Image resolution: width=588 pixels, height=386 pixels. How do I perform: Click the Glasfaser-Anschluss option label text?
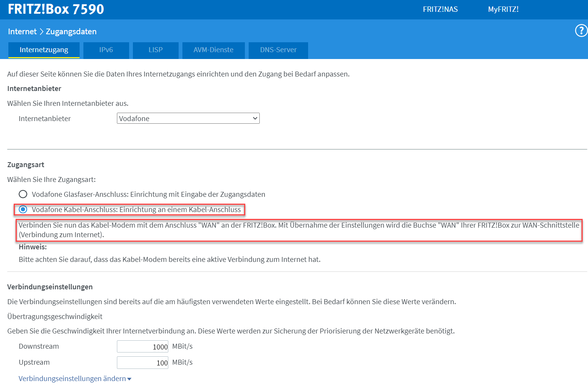[x=148, y=195]
